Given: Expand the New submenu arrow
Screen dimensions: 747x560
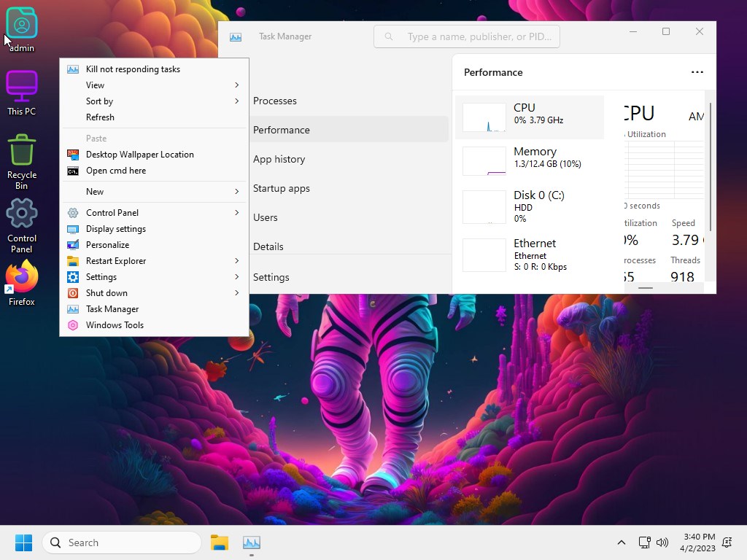Looking at the screenshot, I should [237, 192].
